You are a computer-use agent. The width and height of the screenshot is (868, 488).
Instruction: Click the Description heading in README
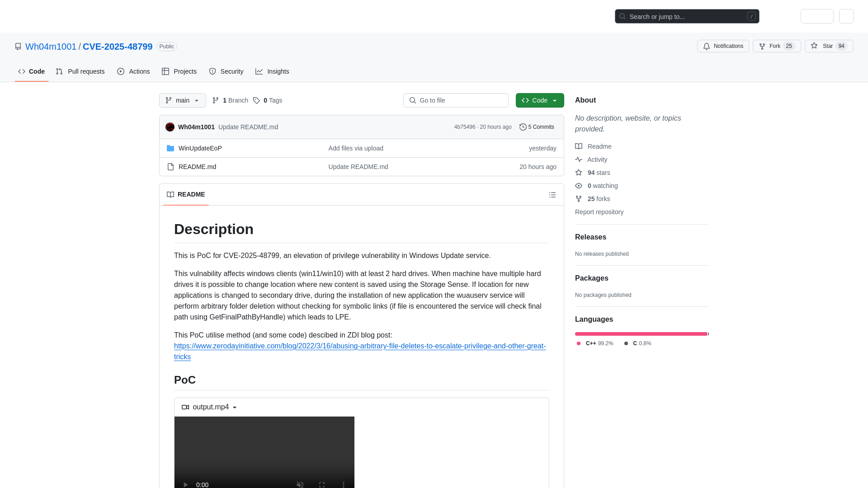214,229
